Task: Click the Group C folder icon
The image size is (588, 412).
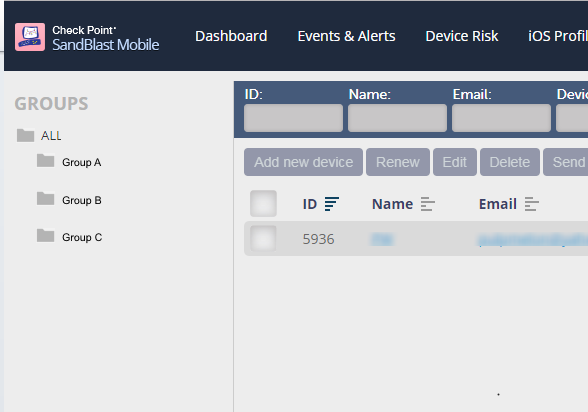Action: tap(45, 236)
